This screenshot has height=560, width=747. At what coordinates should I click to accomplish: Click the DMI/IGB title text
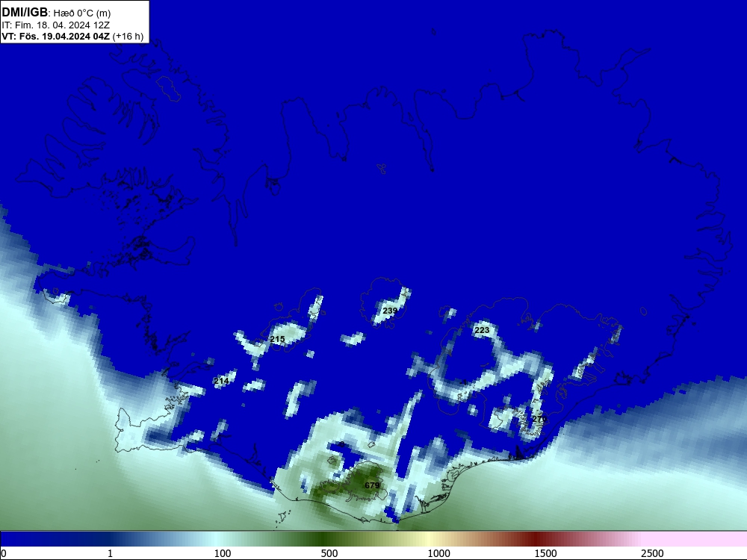coord(25,13)
